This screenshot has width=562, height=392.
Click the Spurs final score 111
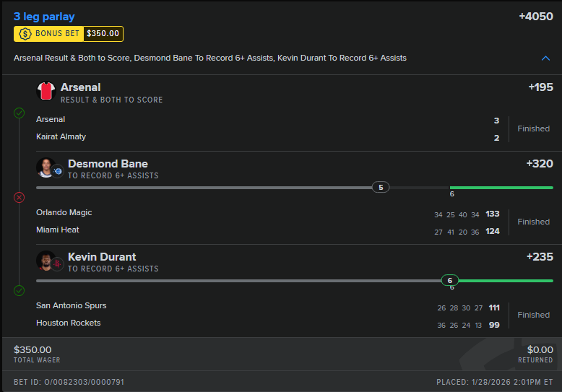point(494,308)
